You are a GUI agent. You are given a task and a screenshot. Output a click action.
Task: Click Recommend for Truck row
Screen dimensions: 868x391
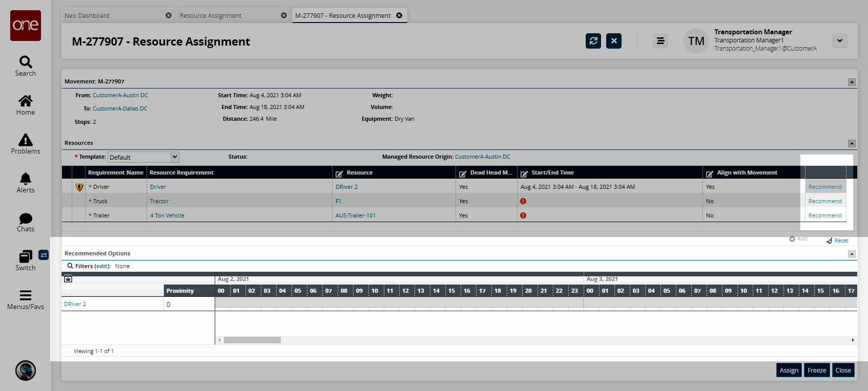click(825, 201)
